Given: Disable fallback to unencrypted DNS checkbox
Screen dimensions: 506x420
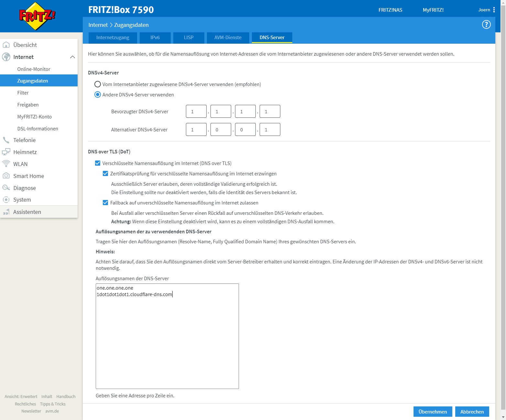Looking at the screenshot, I should [105, 203].
